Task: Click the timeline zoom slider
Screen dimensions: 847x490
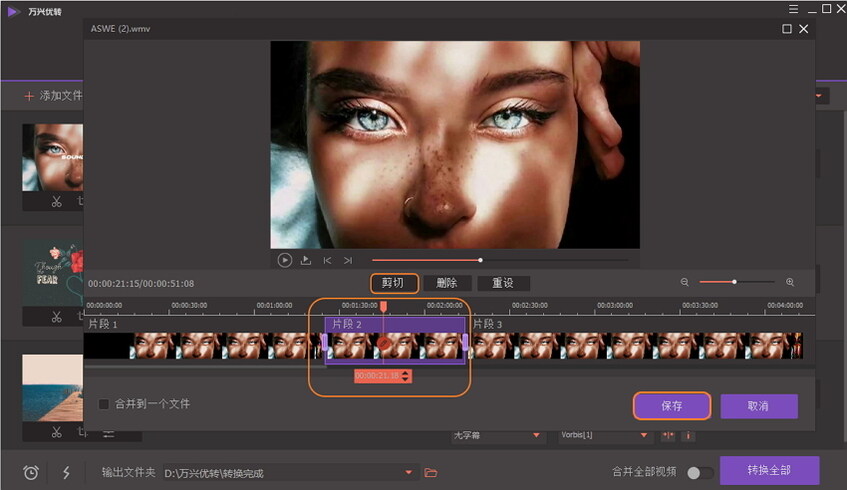Action: (736, 283)
